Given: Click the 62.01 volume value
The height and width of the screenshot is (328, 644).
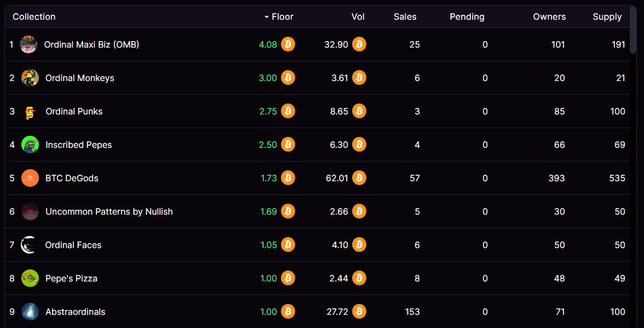Looking at the screenshot, I should pyautogui.click(x=336, y=178).
